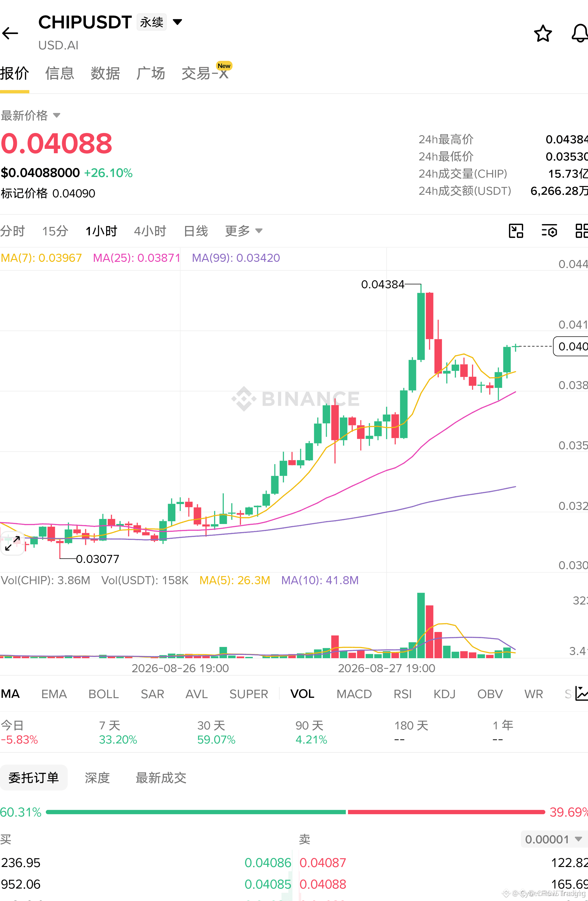Image resolution: width=588 pixels, height=901 pixels.
Task: Enable the KDJ sub indicator
Action: tap(444, 694)
